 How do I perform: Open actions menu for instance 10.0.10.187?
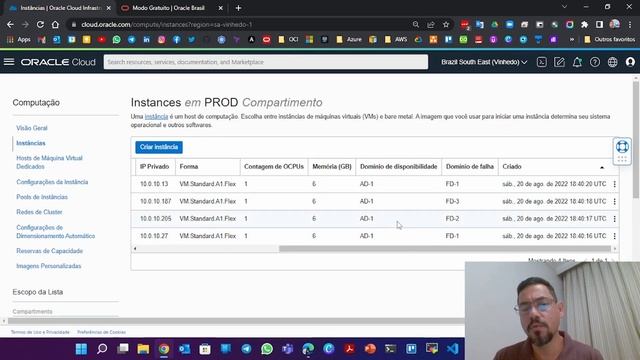[614, 201]
